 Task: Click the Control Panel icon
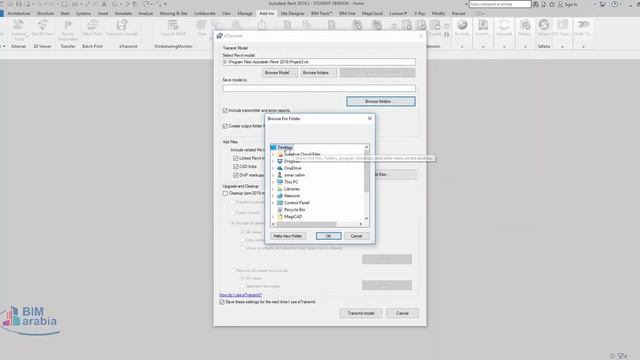[280, 203]
